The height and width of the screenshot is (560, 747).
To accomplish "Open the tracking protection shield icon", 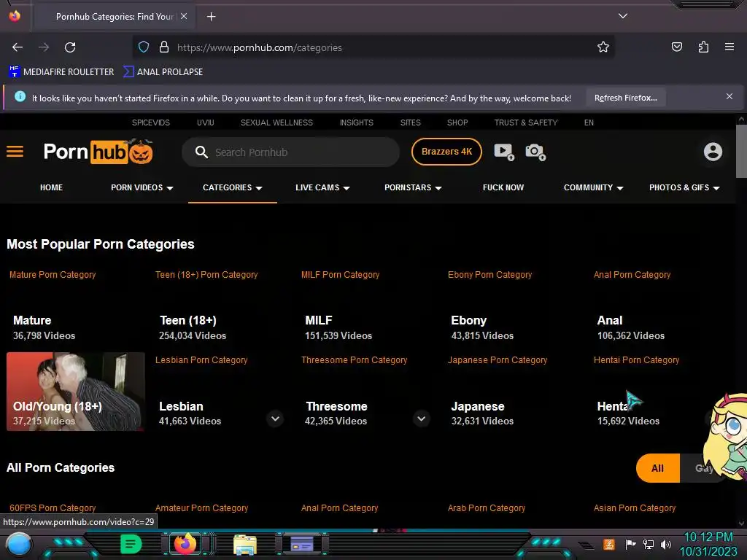I will click(144, 47).
